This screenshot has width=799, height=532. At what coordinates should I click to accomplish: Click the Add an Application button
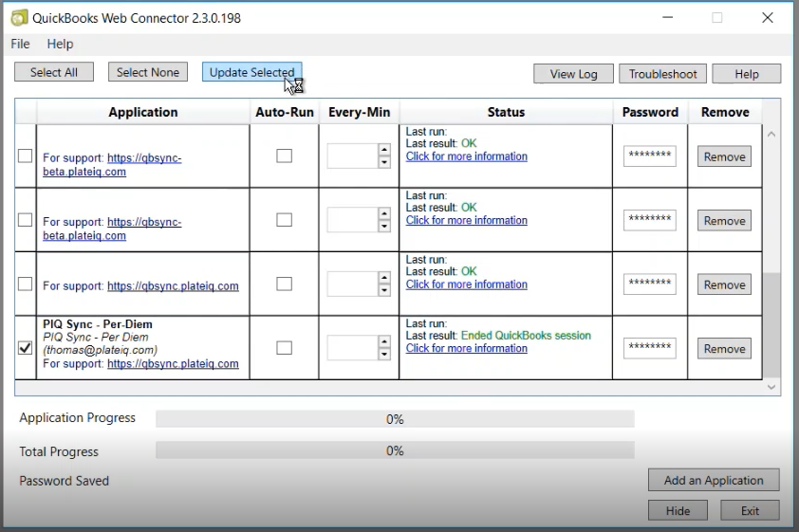[x=714, y=480]
